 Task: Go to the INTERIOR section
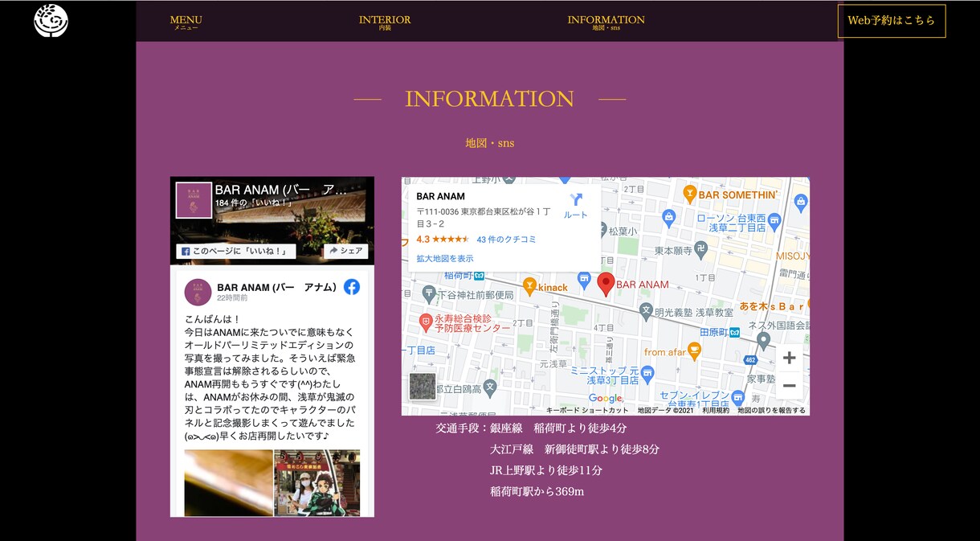pos(385,23)
